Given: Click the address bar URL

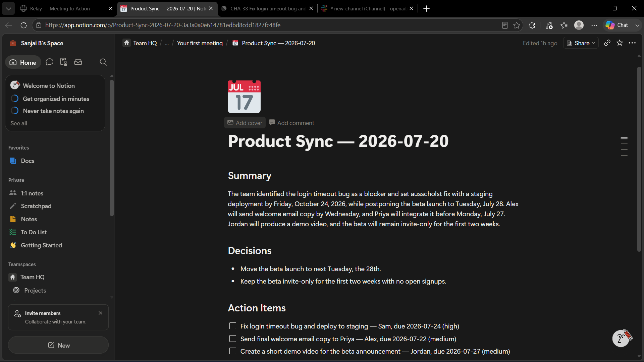Looking at the screenshot, I should pyautogui.click(x=163, y=25).
